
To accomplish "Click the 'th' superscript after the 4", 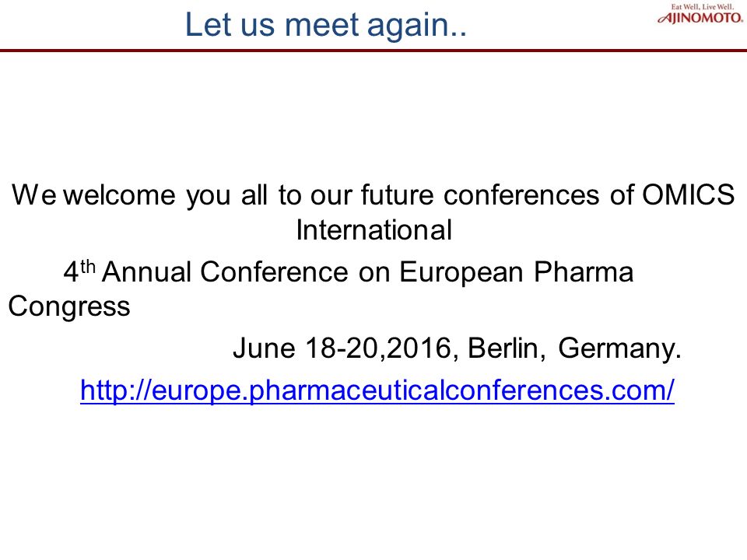I will click(x=88, y=267).
